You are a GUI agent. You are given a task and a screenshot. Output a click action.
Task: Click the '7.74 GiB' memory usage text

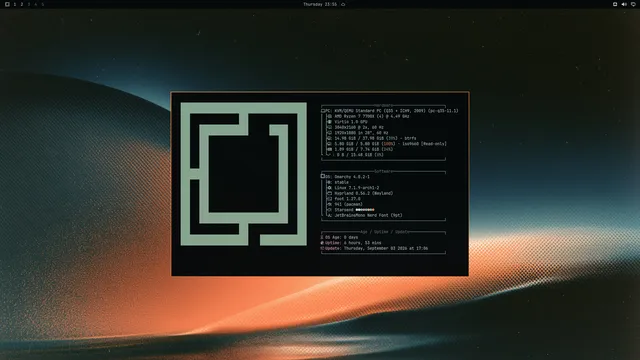(364, 149)
